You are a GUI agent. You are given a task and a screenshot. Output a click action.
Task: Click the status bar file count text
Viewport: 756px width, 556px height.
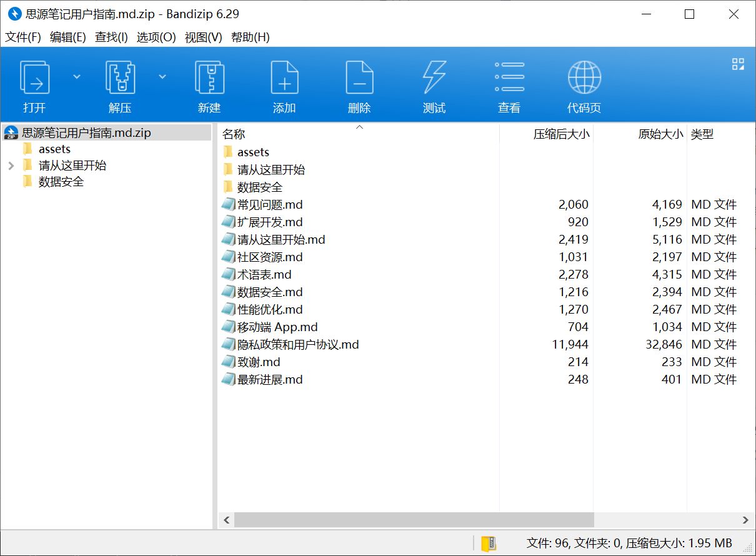pos(629,543)
